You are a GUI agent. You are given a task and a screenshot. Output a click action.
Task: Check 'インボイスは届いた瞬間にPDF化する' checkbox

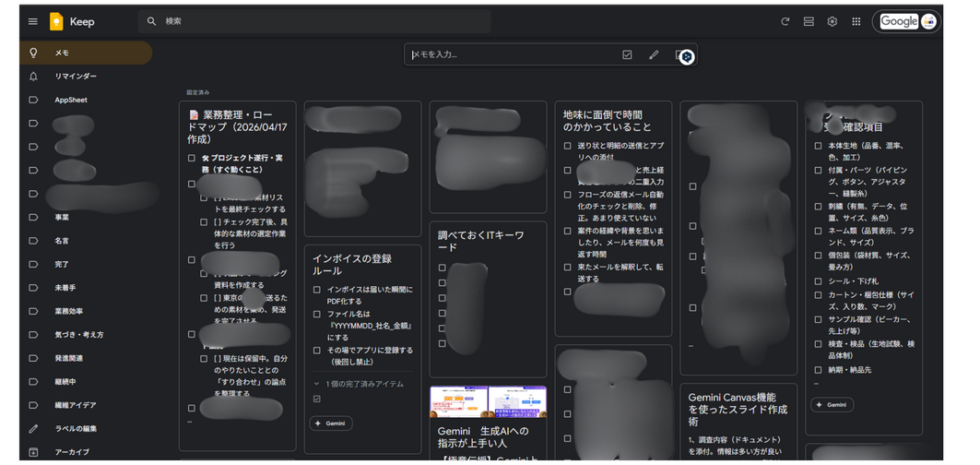[x=317, y=290]
